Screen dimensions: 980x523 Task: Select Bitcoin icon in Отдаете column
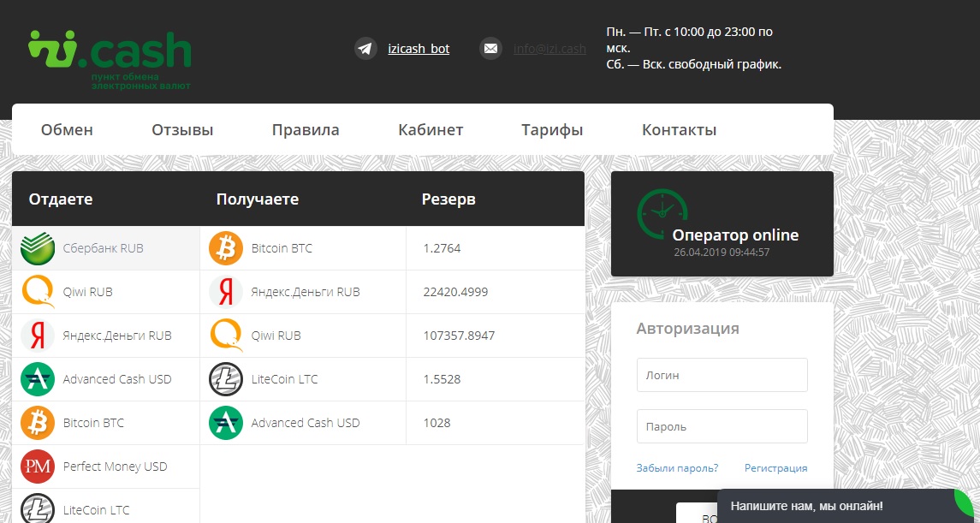(x=38, y=423)
